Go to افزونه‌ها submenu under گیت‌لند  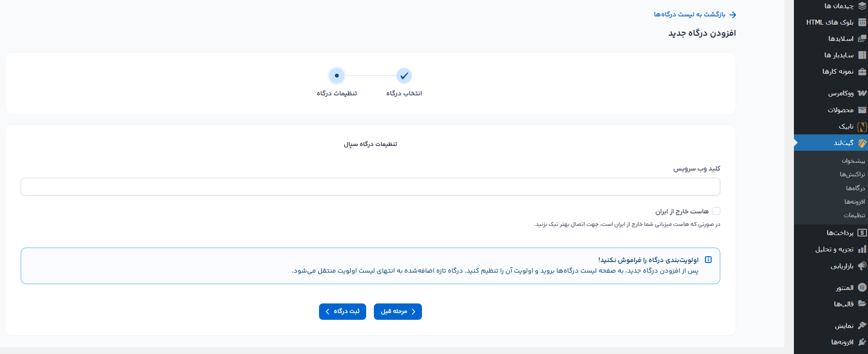point(855,202)
